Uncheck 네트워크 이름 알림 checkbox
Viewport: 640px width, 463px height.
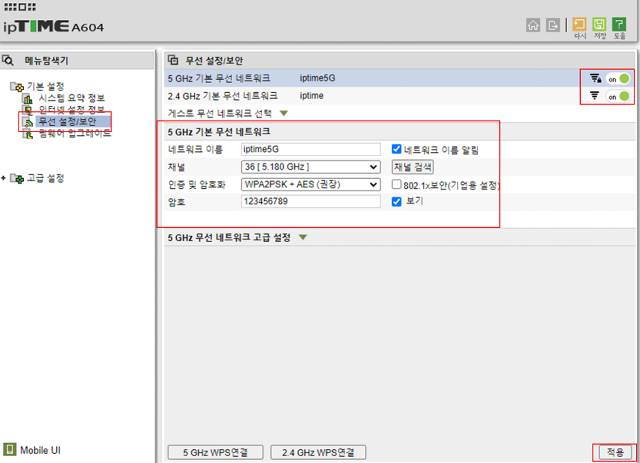coord(396,149)
